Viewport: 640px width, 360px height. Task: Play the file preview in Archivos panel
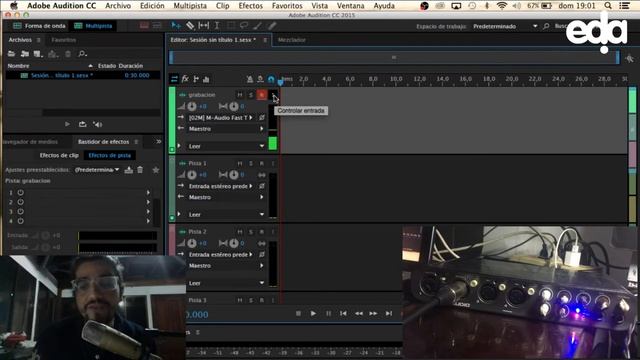coord(67,124)
